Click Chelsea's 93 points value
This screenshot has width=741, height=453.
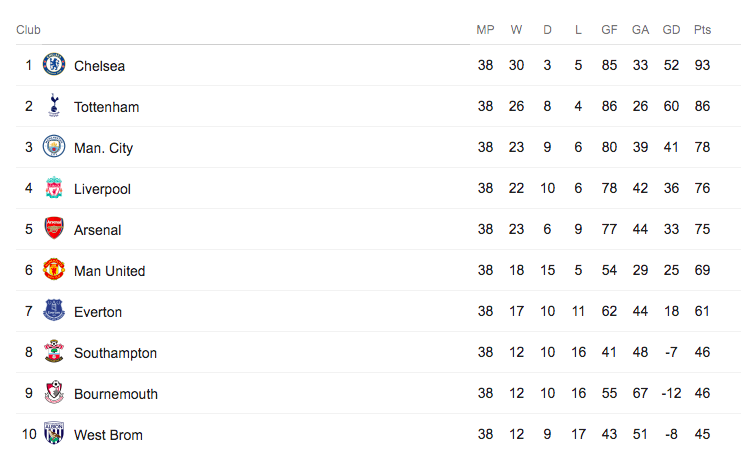click(x=702, y=65)
